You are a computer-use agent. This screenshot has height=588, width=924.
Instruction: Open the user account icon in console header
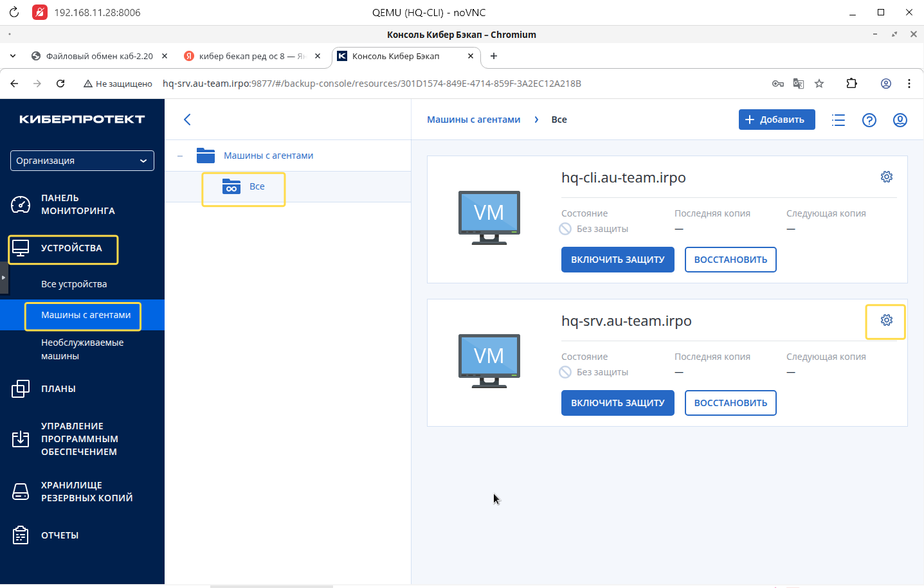tap(900, 120)
